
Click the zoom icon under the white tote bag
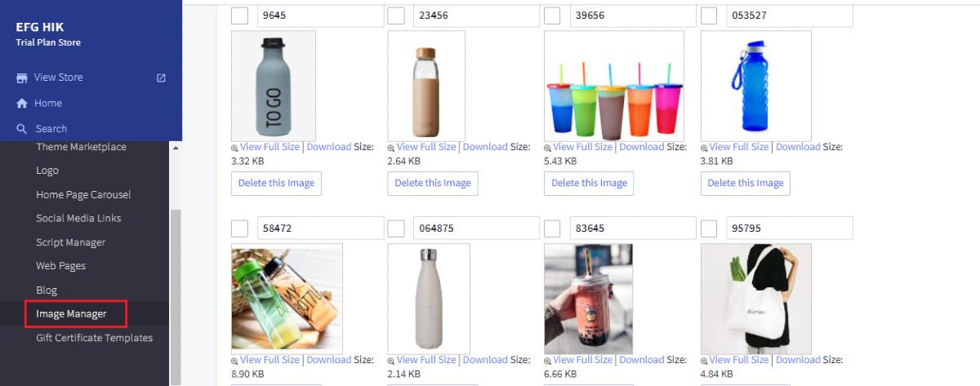coord(704,361)
